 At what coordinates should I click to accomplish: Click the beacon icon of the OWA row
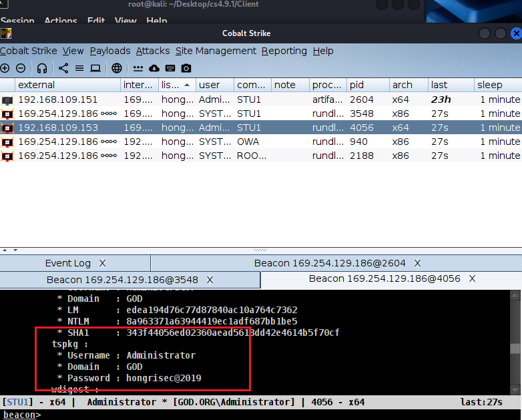(x=7, y=142)
